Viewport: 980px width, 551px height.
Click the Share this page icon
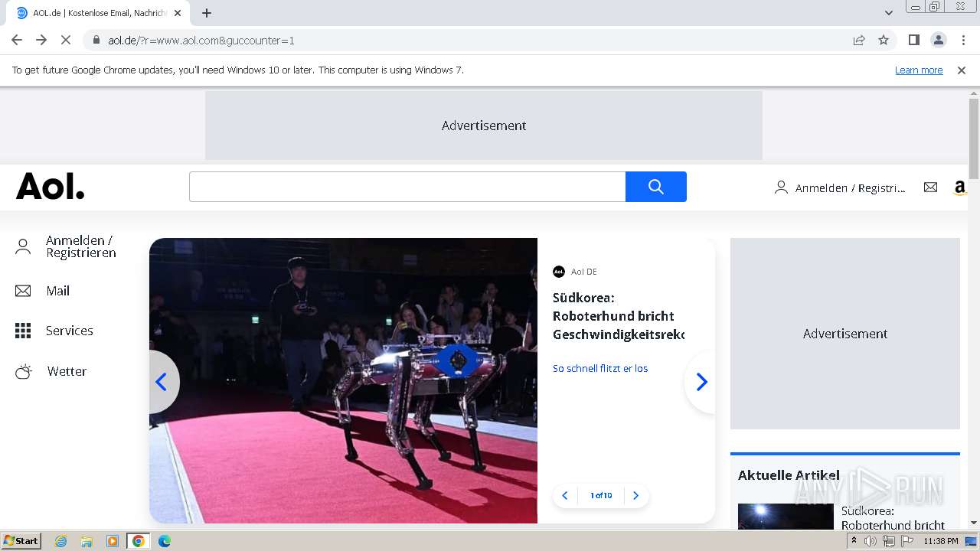click(859, 40)
